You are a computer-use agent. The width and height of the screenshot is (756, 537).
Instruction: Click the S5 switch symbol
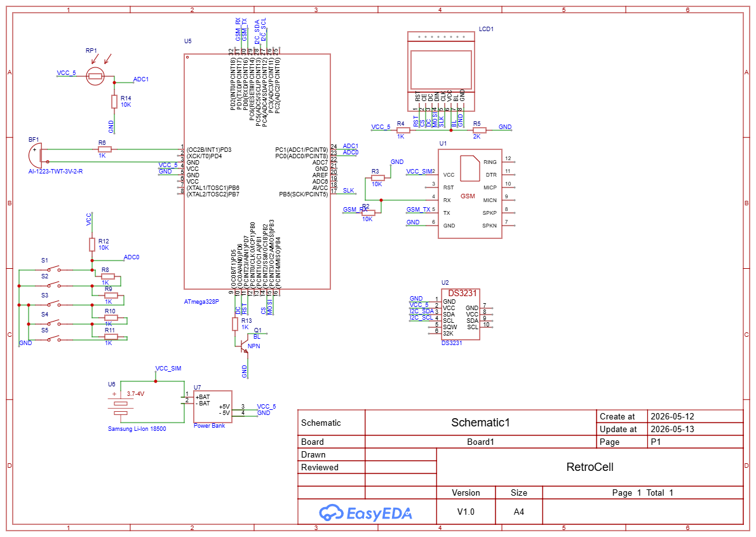point(53,339)
